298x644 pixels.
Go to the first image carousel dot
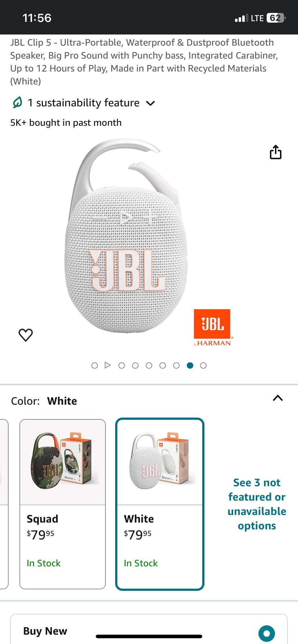tap(95, 365)
